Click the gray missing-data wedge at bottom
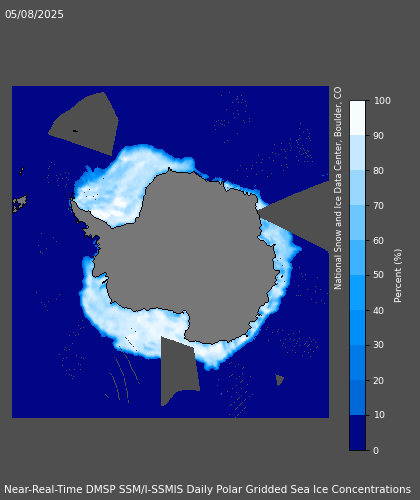 [177, 370]
